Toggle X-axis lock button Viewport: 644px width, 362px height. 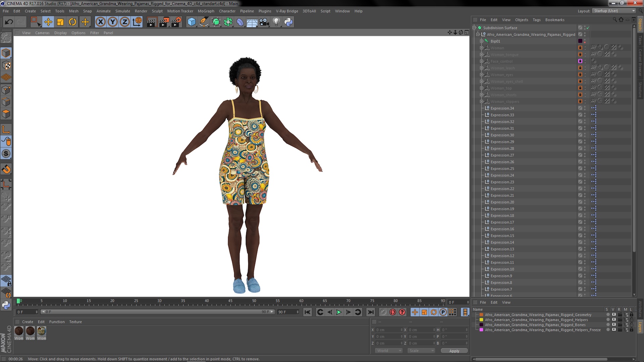pyautogui.click(x=100, y=22)
